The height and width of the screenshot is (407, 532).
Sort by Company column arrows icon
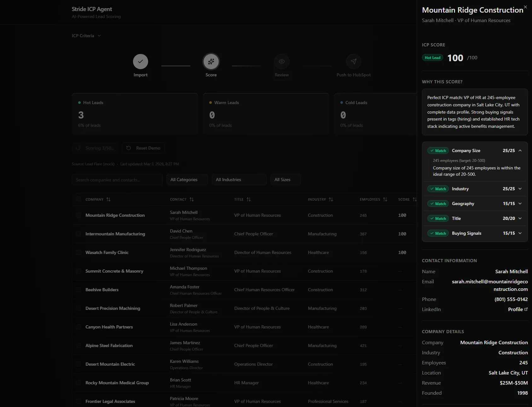click(x=108, y=199)
